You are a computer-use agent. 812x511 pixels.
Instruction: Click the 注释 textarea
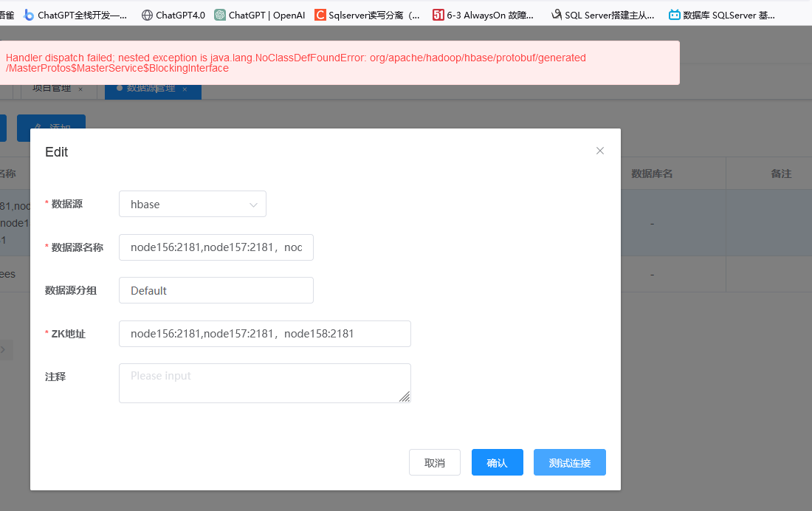coord(264,383)
